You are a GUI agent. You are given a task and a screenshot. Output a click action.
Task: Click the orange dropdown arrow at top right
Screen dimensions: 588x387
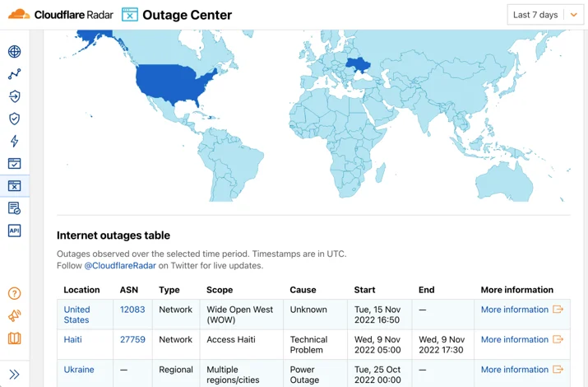573,15
